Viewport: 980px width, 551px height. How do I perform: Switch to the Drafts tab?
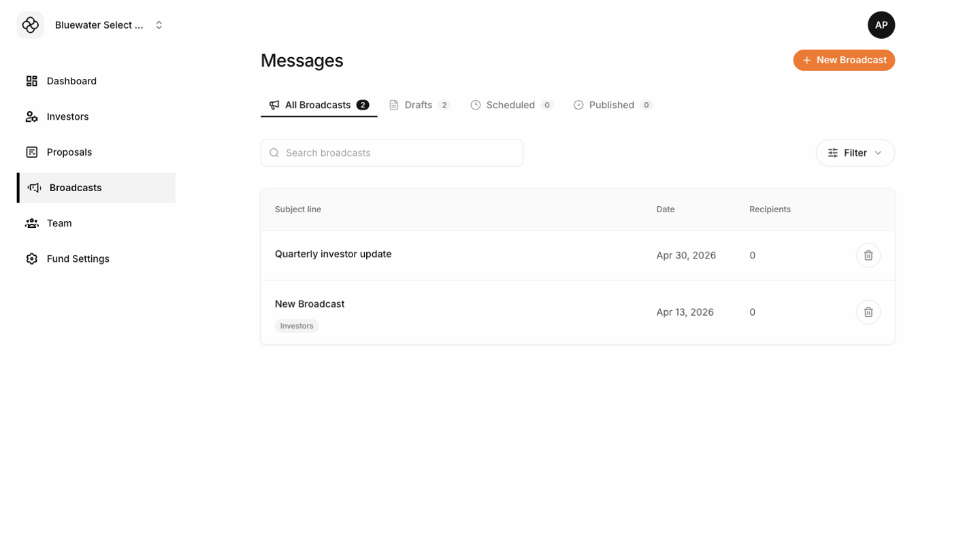click(x=419, y=105)
